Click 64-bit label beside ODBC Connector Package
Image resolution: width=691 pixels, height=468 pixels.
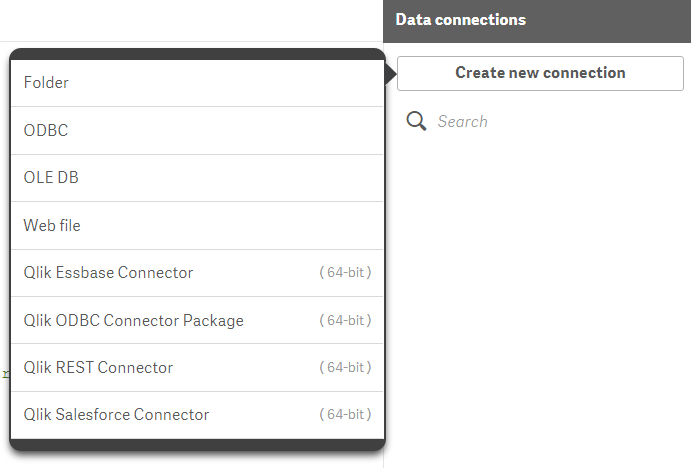[345, 320]
